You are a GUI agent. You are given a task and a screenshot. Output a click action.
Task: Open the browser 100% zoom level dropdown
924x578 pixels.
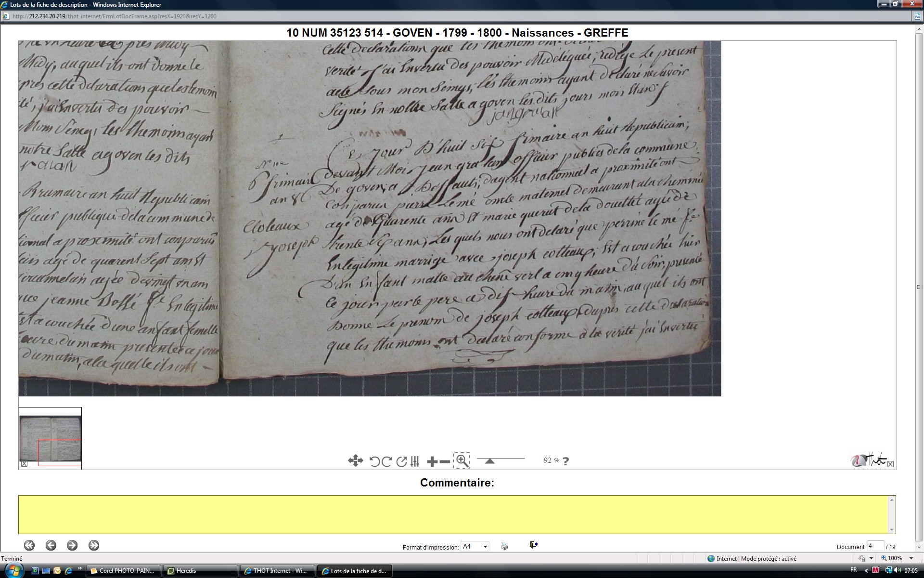click(911, 558)
